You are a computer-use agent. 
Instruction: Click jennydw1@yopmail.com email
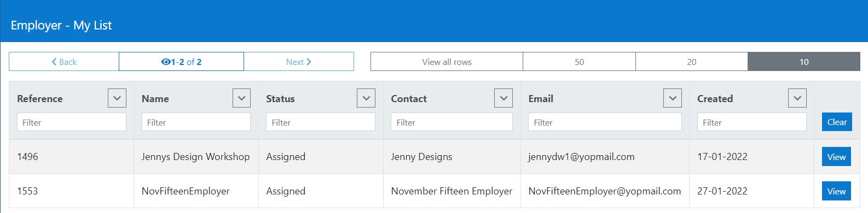581,157
